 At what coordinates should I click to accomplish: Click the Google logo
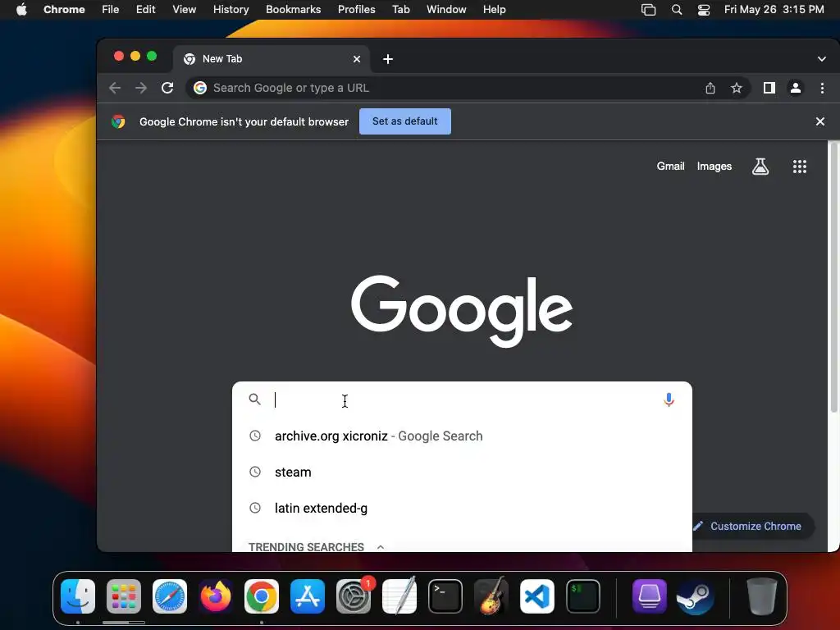click(x=462, y=311)
